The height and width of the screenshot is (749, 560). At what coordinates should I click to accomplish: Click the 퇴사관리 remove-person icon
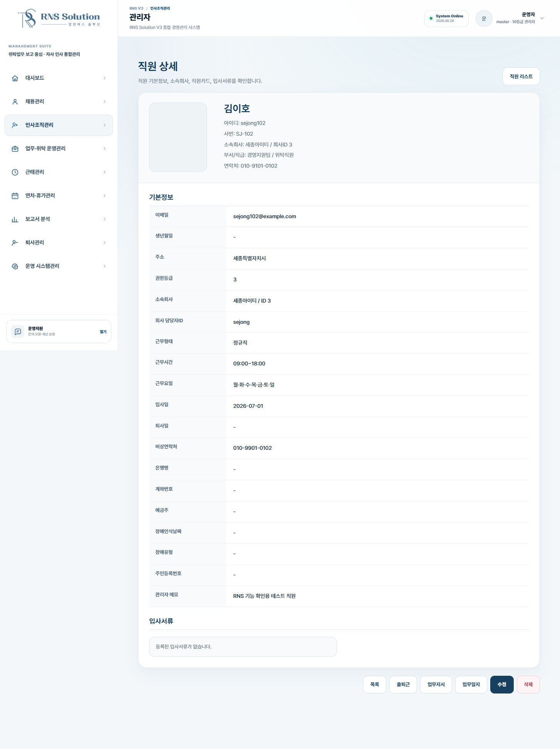(15, 243)
